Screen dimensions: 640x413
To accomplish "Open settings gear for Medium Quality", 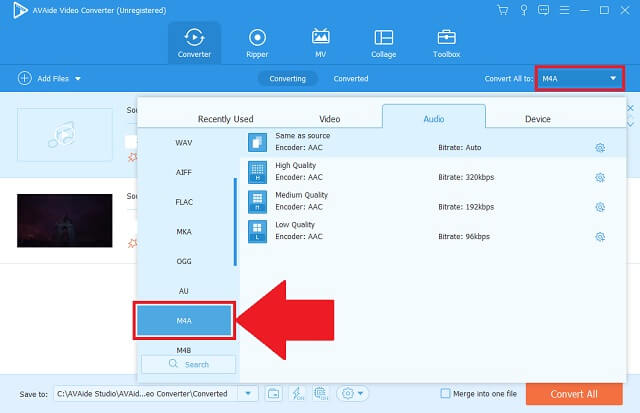I will click(x=600, y=207).
